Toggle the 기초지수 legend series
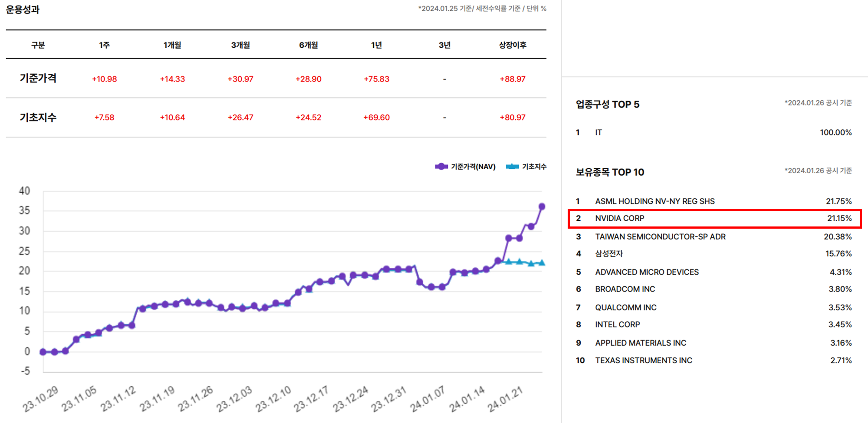 click(526, 167)
